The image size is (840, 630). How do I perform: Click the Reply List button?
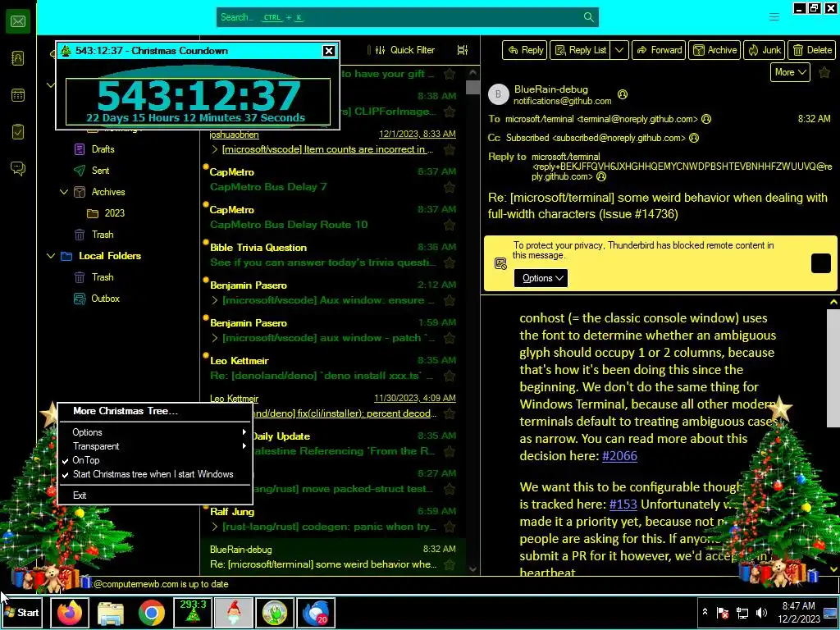581,50
